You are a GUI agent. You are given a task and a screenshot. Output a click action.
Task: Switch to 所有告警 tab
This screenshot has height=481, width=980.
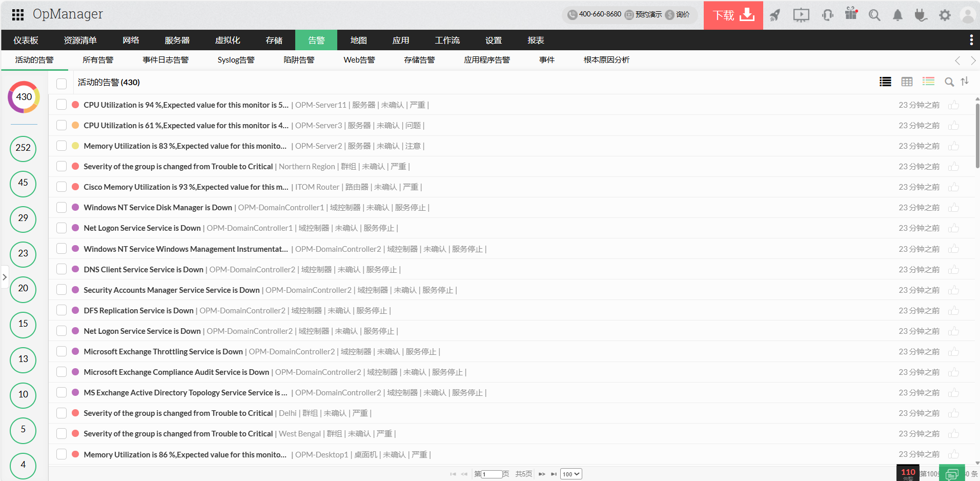98,60
